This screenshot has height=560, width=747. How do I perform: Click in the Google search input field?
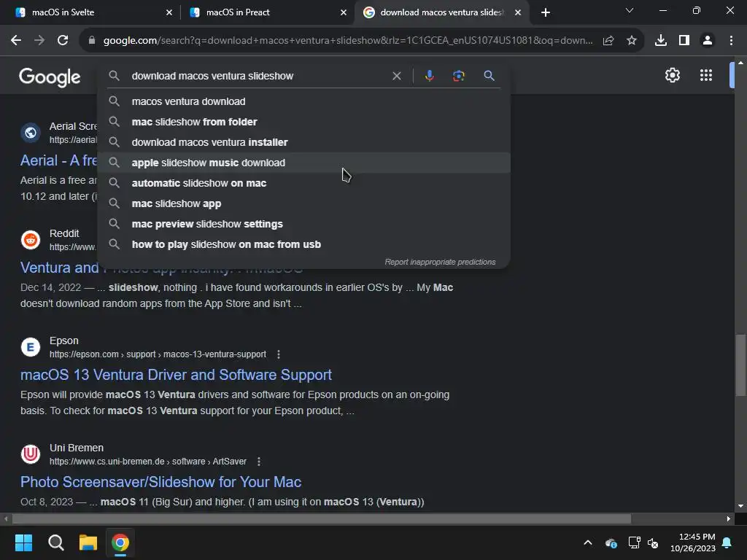[x=258, y=76]
